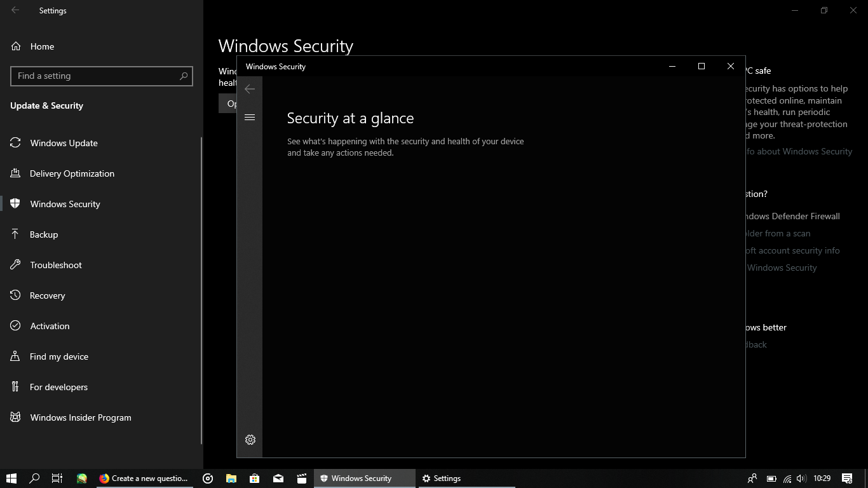868x488 pixels.
Task: Switch to Settings via the taskbar button
Action: 466,478
